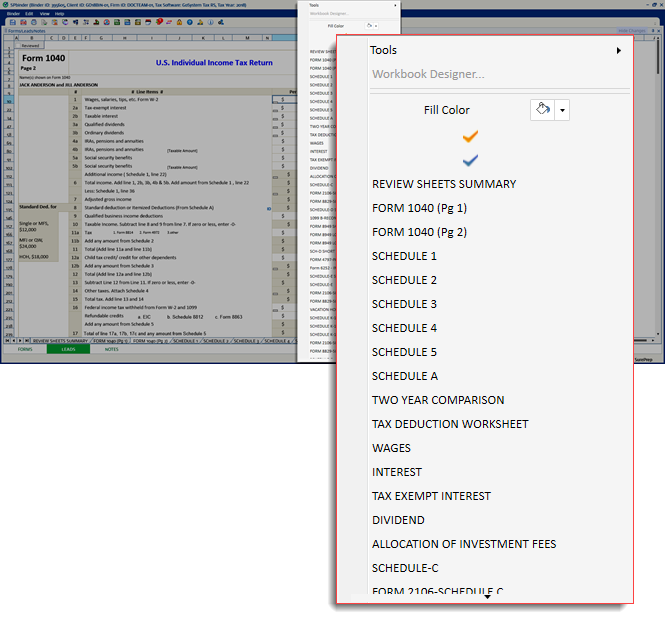Pick TAX DEDUCTION WORKSHEET in enlarged menu
The image size is (665, 619).
pyautogui.click(x=450, y=424)
